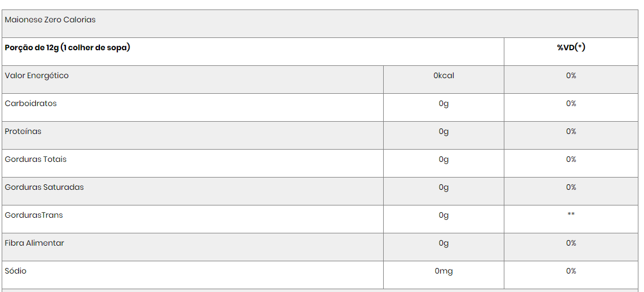Select the Proteínas row label
Image resolution: width=644 pixels, height=292 pixels.
23,131
